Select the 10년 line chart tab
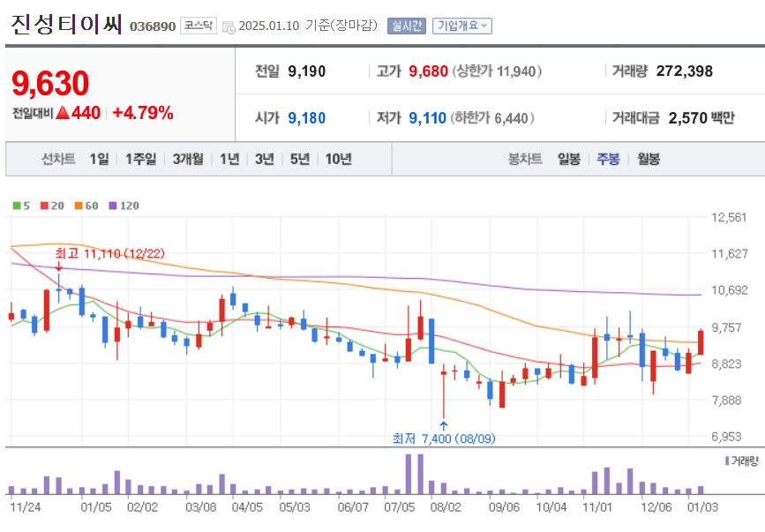This screenshot has height=532, width=765. 339,159
